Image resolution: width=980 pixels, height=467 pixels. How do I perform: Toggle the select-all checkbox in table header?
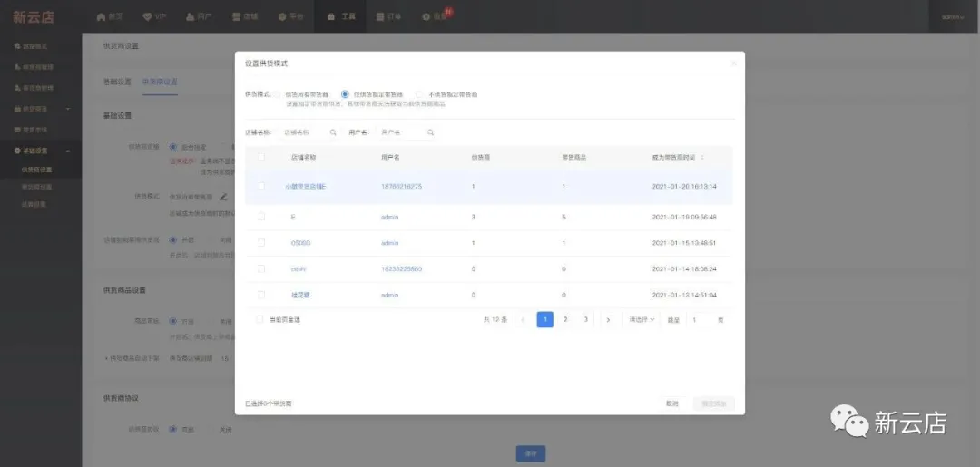260,157
